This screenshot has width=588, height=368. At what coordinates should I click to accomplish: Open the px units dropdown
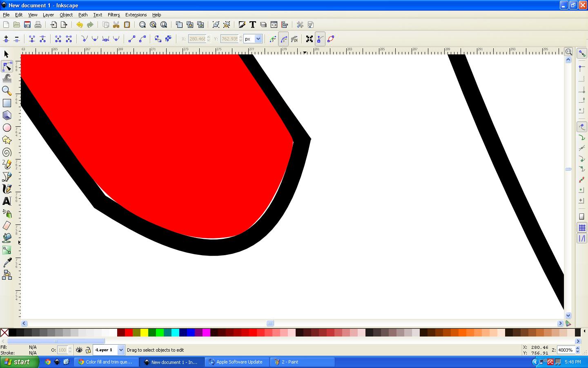click(258, 39)
